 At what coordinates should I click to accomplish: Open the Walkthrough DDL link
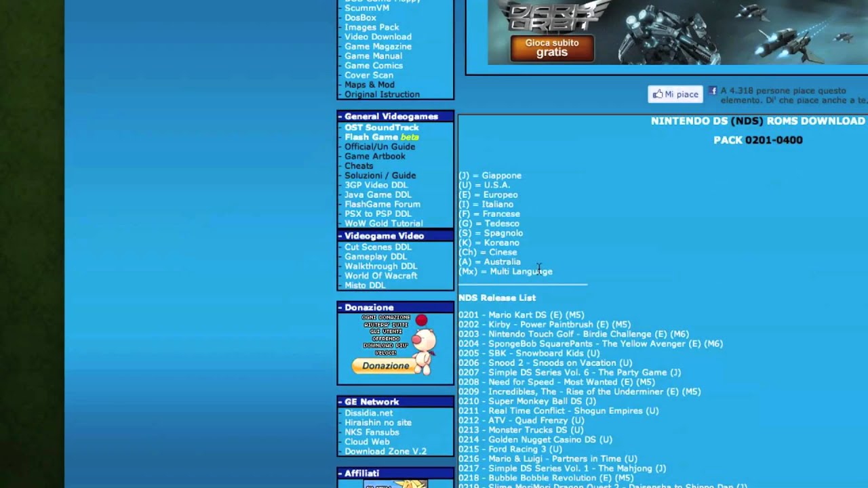click(381, 266)
